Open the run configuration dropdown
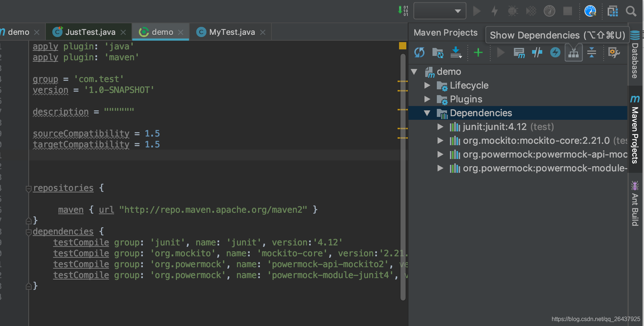644x326 pixels. tap(440, 11)
